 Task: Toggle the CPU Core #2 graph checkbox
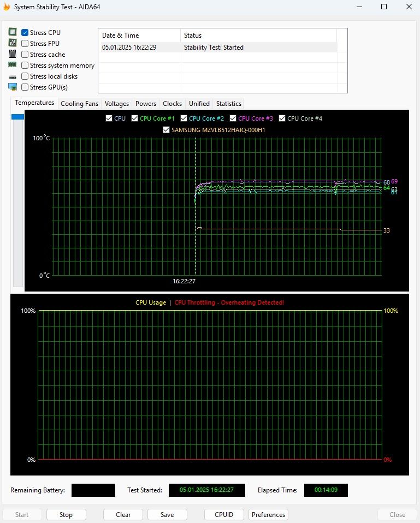(x=184, y=118)
